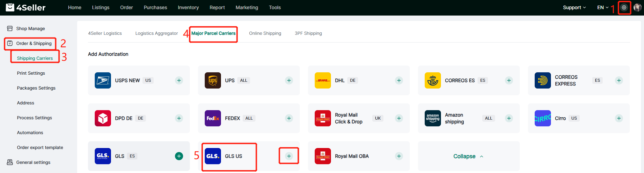644x173 pixels.
Task: Click the DHL carrier logo
Action: tap(323, 80)
